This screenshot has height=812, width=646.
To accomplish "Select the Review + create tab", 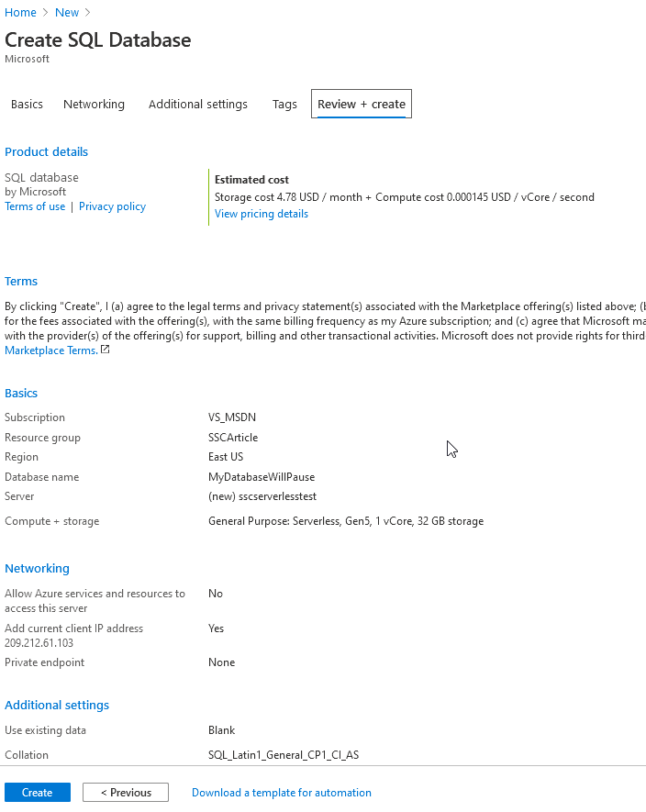I will click(362, 105).
